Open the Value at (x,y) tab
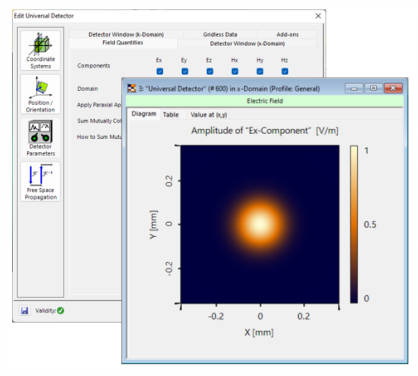Screen dimensions: 418x376 pos(209,115)
